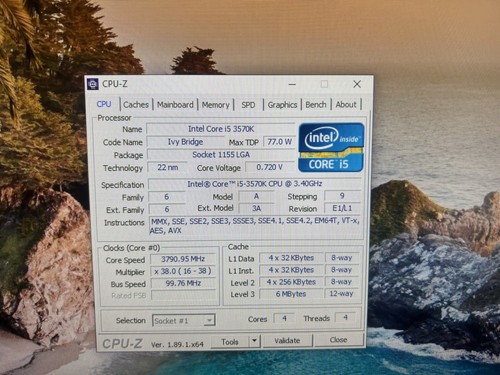500x375 pixels.
Task: Minimize the CPU-Z window
Action: (292, 84)
